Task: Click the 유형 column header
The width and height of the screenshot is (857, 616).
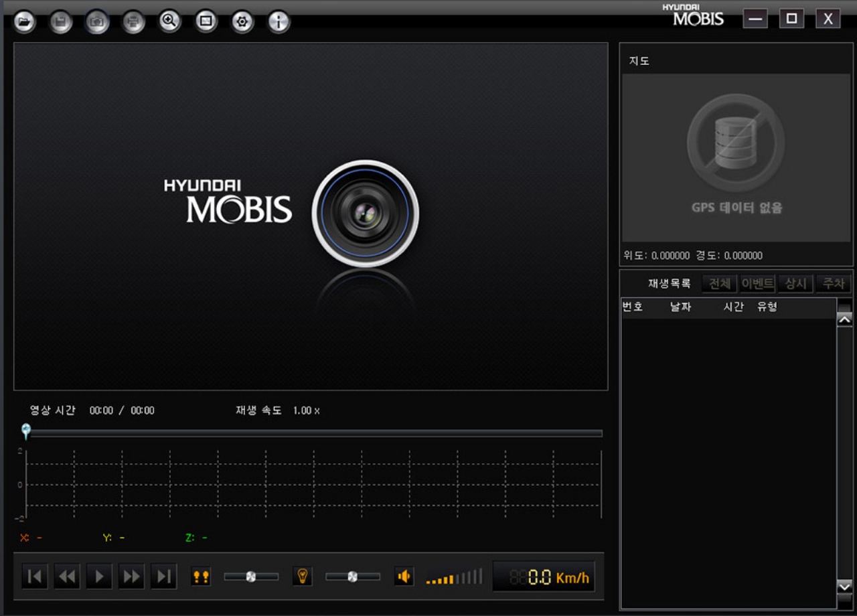Action: [767, 307]
